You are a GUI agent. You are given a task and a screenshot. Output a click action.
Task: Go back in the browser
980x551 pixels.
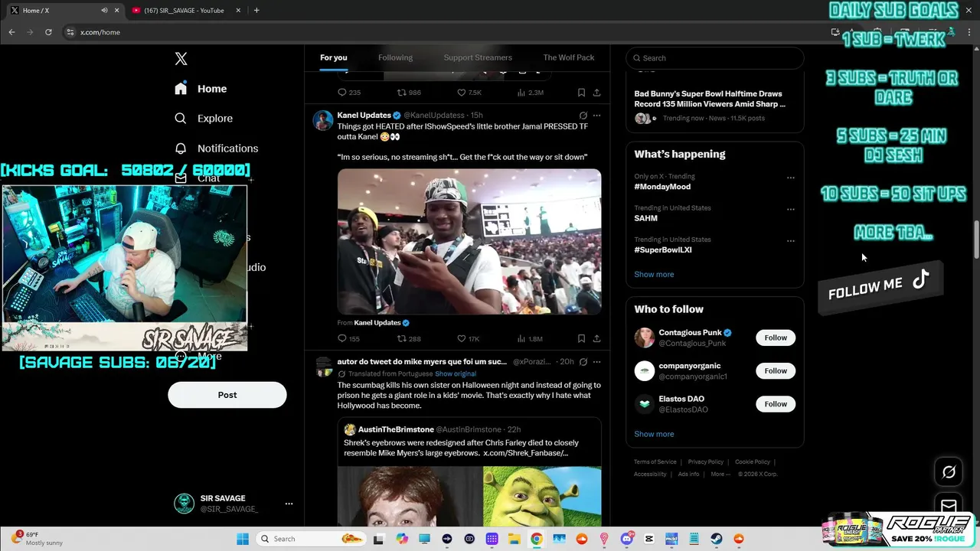click(11, 32)
